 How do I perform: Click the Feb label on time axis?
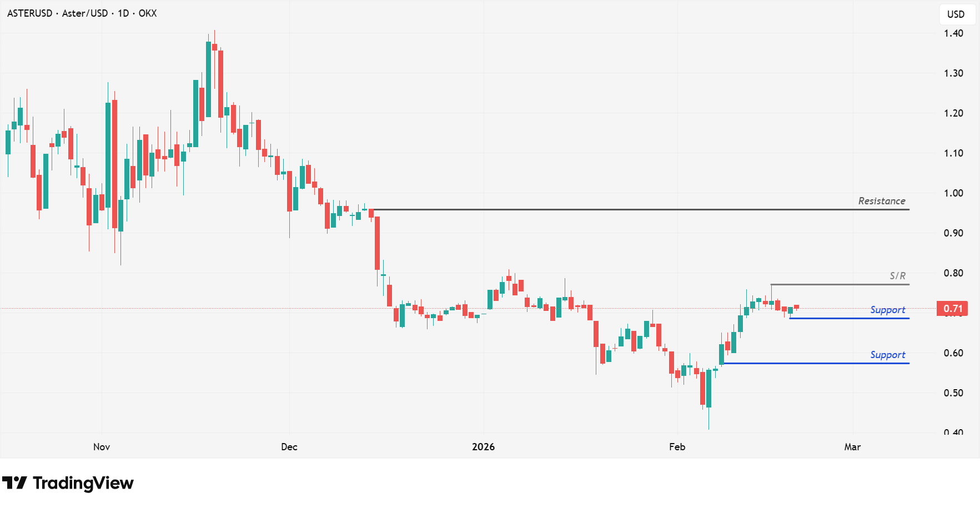click(x=677, y=447)
